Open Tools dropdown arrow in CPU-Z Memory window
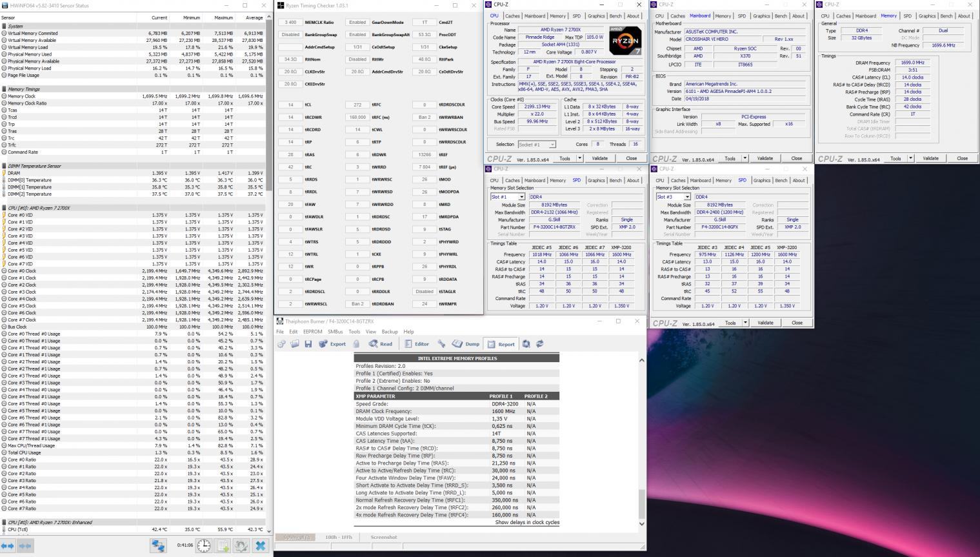980x557 pixels. [910, 158]
